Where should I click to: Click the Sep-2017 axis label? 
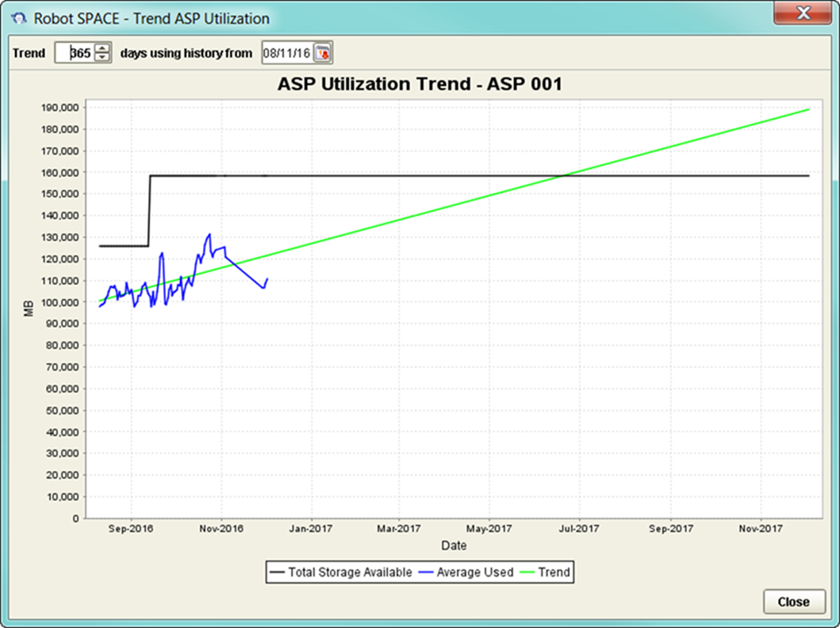[671, 528]
